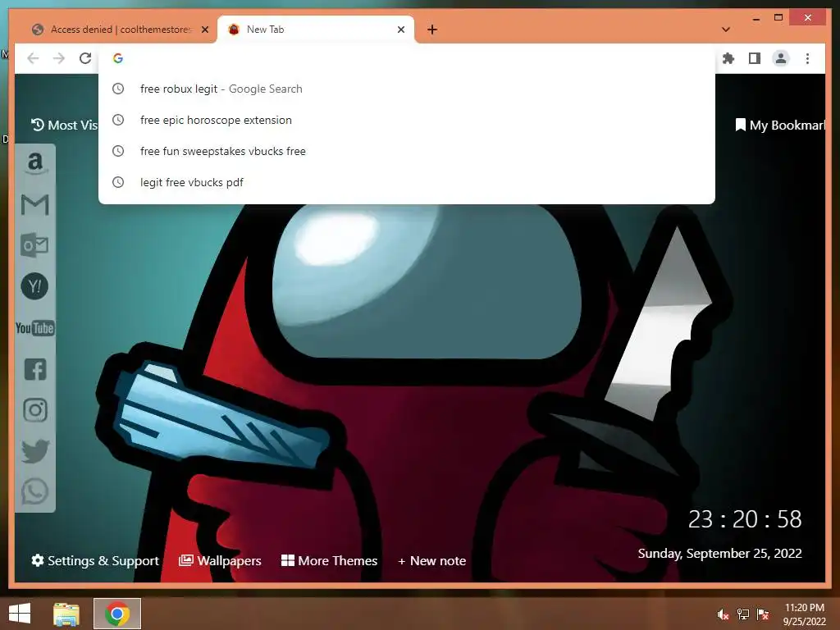Viewport: 840px width, 630px height.
Task: Switch to the Access denied coolthemestores tab
Action: point(121,30)
